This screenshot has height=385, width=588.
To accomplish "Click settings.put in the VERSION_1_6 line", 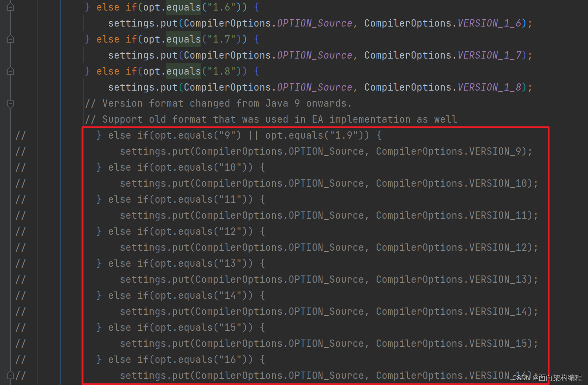I will (x=143, y=23).
